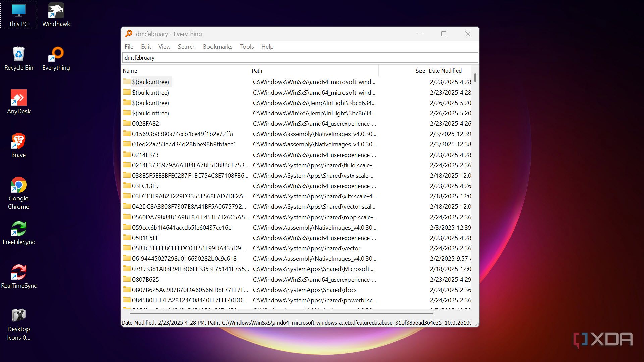Click the Everything magnifier icon in title bar

pyautogui.click(x=129, y=34)
